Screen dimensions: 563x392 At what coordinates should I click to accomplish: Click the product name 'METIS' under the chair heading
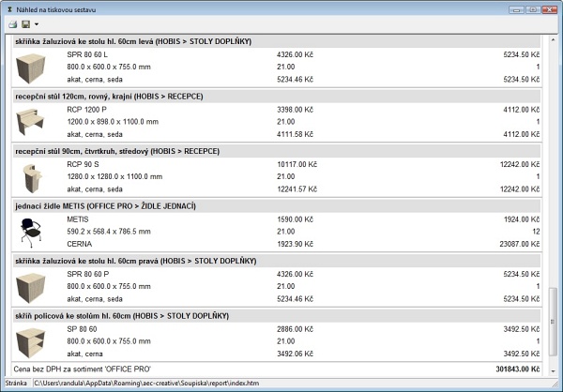point(78,219)
